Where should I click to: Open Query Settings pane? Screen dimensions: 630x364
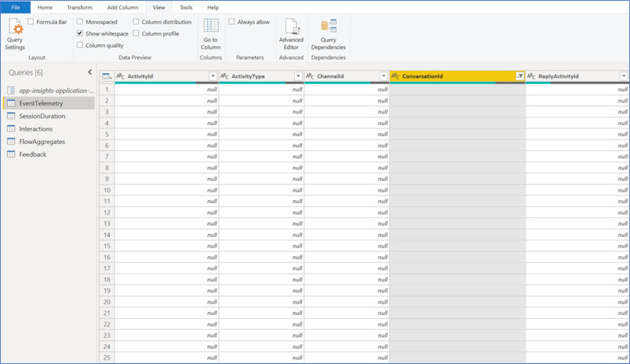coord(15,35)
